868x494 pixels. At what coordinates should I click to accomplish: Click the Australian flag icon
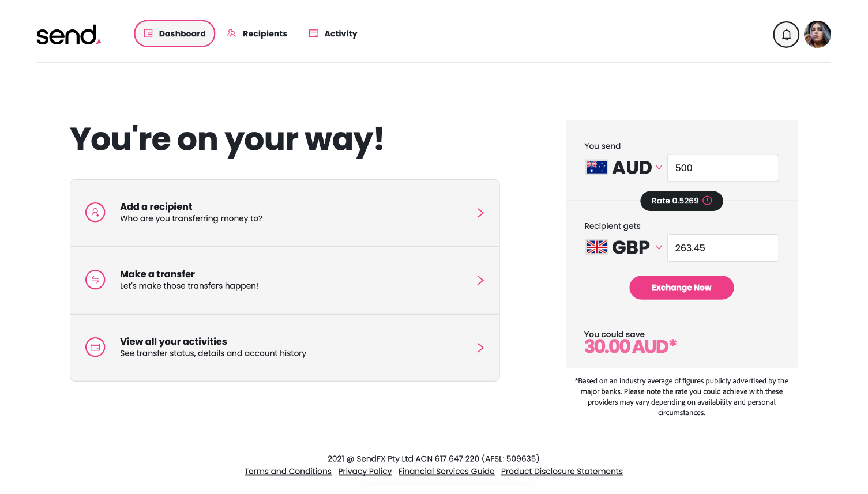596,168
